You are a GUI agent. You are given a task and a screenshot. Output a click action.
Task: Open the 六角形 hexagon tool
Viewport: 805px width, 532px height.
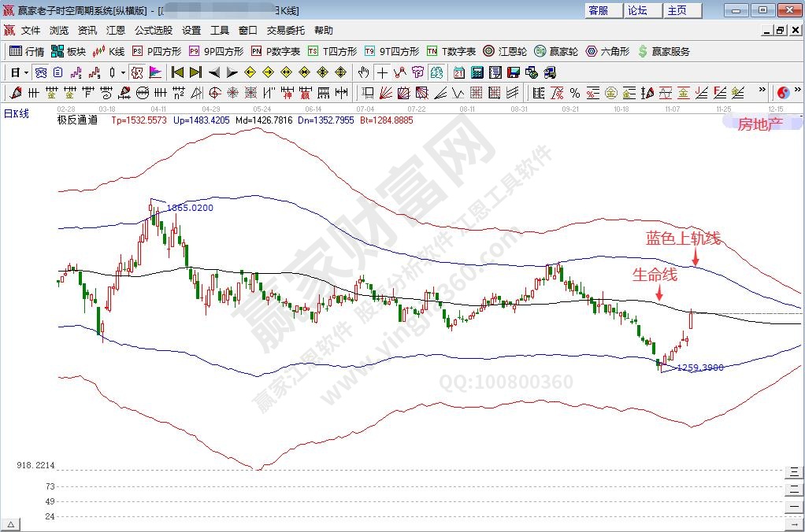pyautogui.click(x=607, y=51)
